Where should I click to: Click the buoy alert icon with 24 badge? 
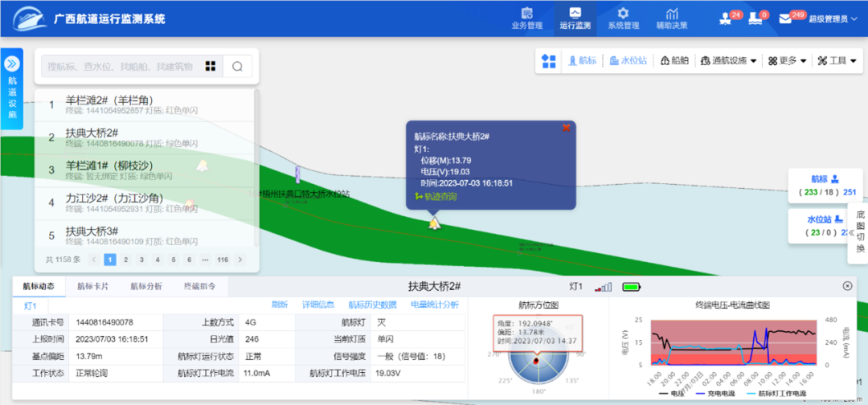point(726,18)
